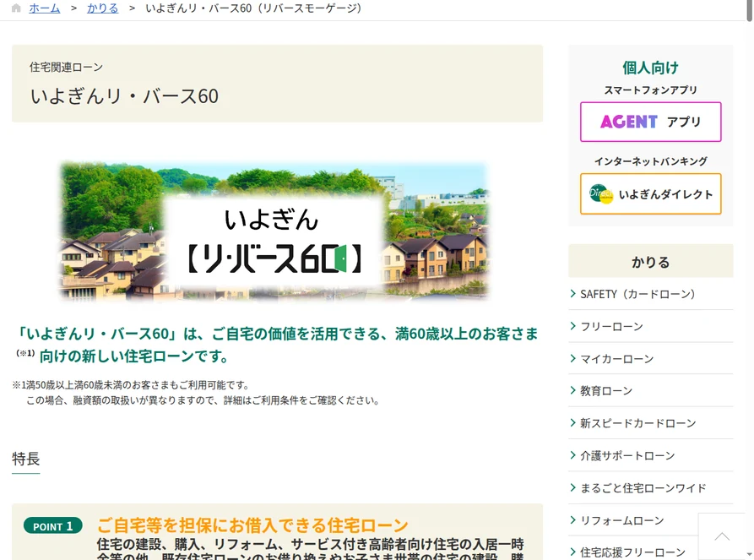Click the POINT 1 badge
754x560 pixels.
tap(53, 526)
